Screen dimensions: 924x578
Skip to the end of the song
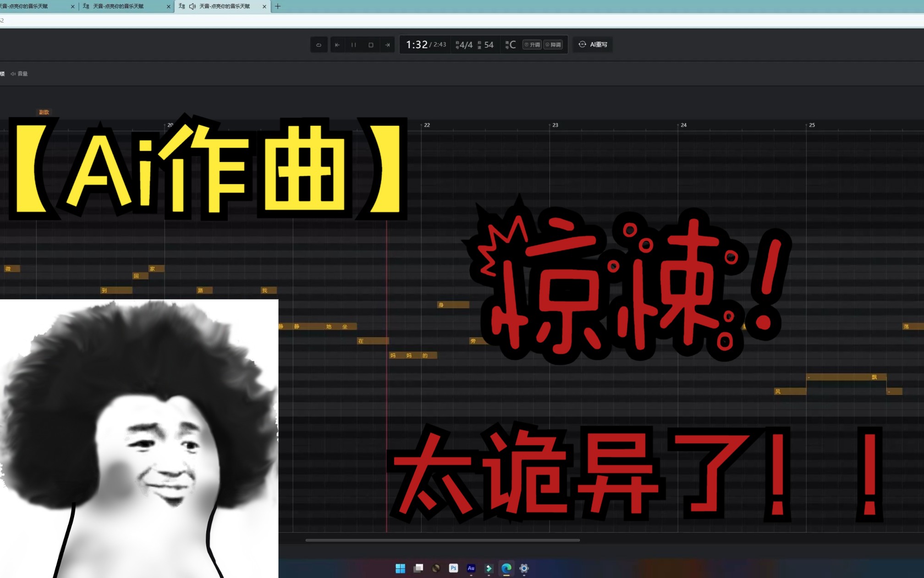(x=387, y=45)
